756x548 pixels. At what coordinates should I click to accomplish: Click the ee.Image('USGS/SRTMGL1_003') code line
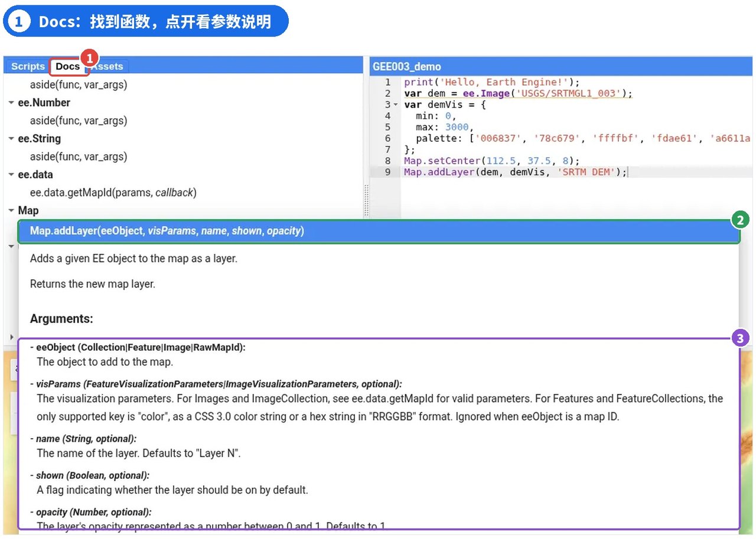[518, 93]
